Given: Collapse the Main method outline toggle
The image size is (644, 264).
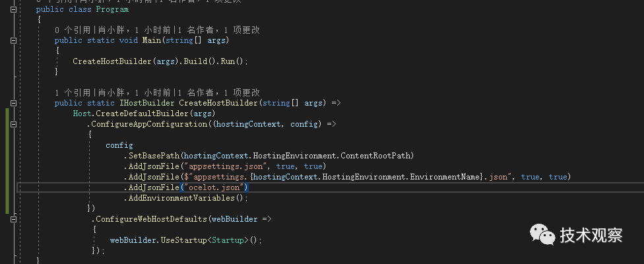Looking at the screenshot, I should (13, 40).
